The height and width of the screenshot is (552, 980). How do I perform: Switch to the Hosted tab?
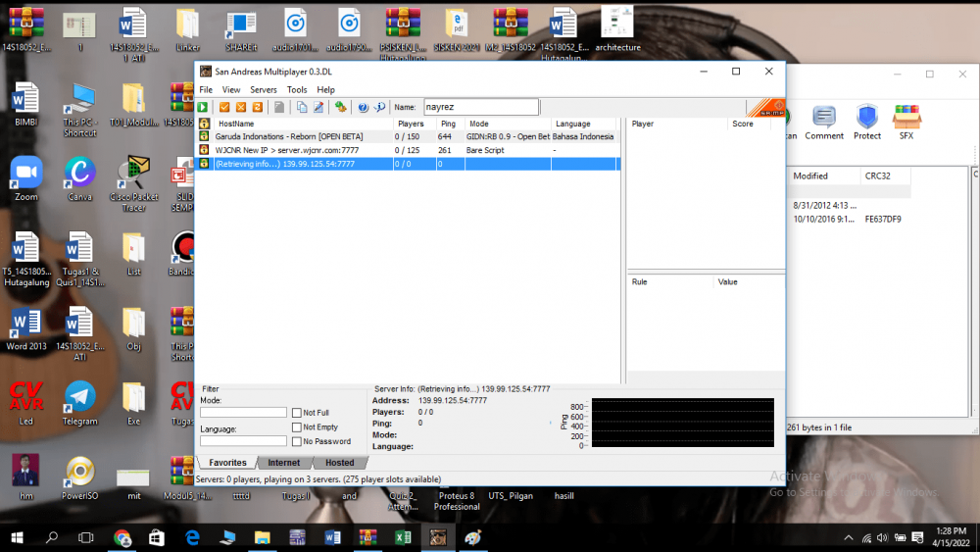[339, 463]
